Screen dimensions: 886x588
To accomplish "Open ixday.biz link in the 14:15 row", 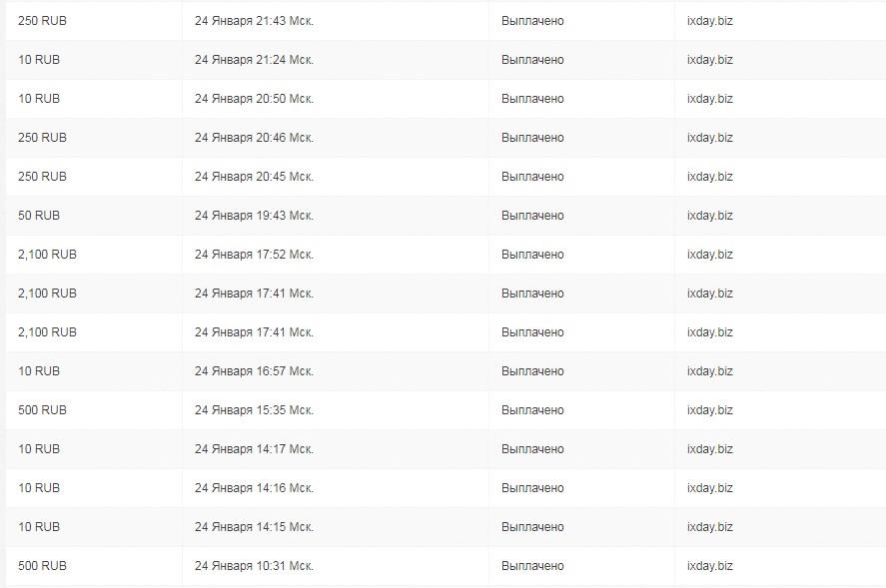I will (710, 527).
